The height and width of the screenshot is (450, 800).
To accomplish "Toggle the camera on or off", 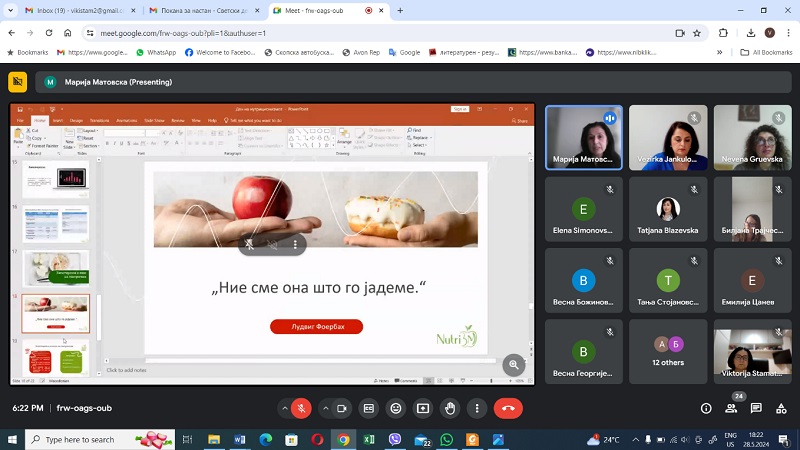I will [341, 408].
